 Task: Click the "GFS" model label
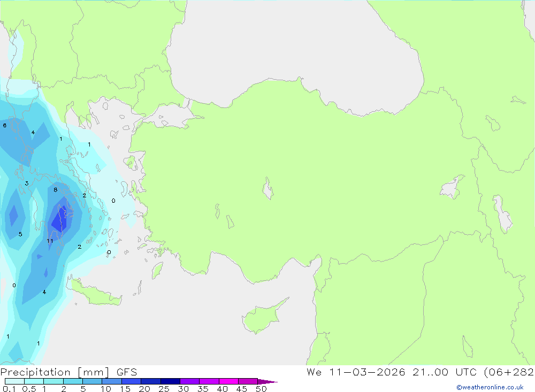pyautogui.click(x=127, y=372)
